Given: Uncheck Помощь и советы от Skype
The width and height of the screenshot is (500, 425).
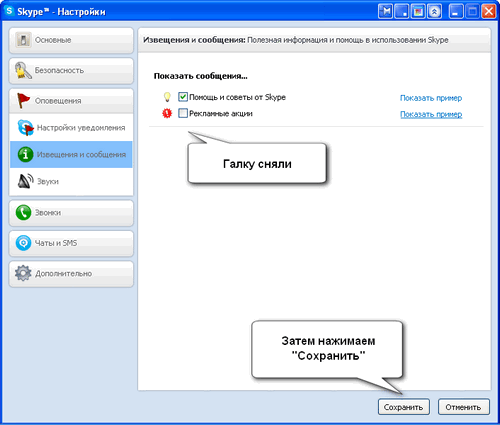Looking at the screenshot, I should [x=183, y=97].
